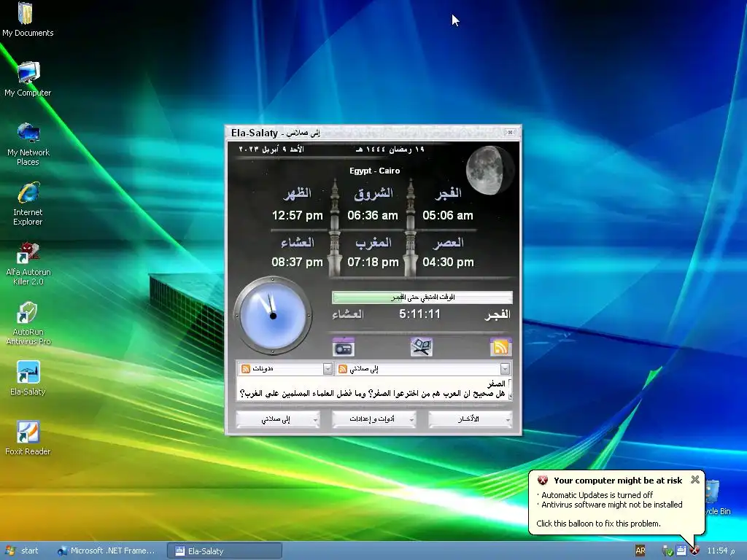Click the news feed scrollbar
This screenshot has width=747, height=560.
click(x=510, y=389)
